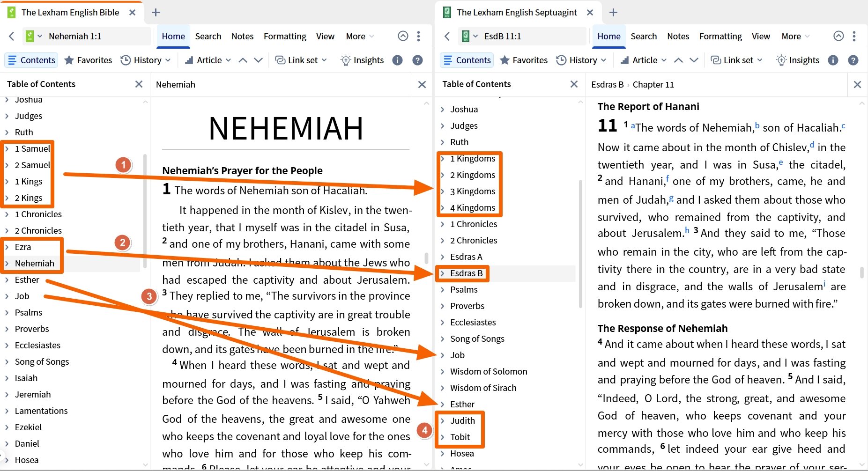Select Wisdom of Solomon in contents
Viewport: 868px width, 471px height.
point(488,371)
